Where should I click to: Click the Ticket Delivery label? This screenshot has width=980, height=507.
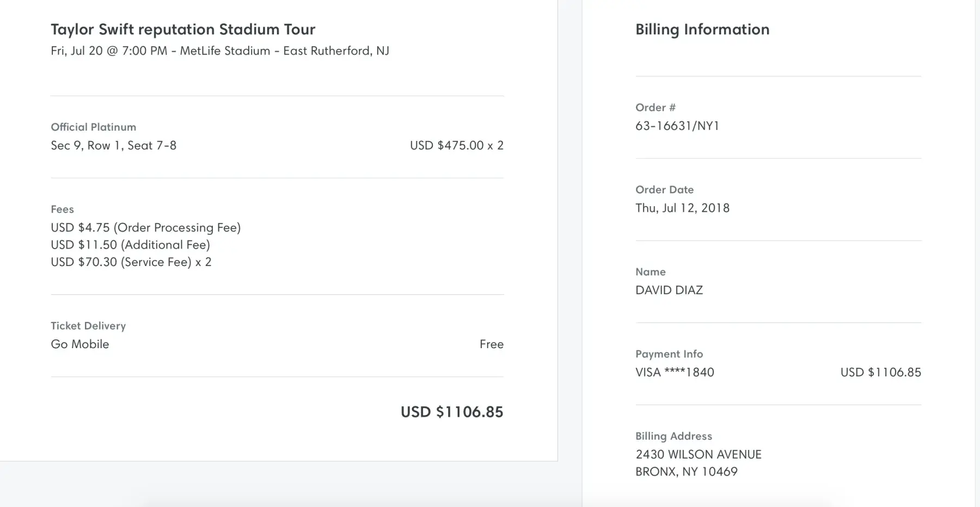click(x=88, y=326)
